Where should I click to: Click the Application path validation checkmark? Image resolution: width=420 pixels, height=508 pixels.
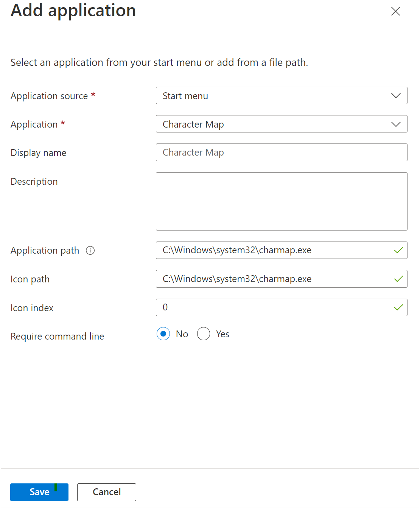398,251
